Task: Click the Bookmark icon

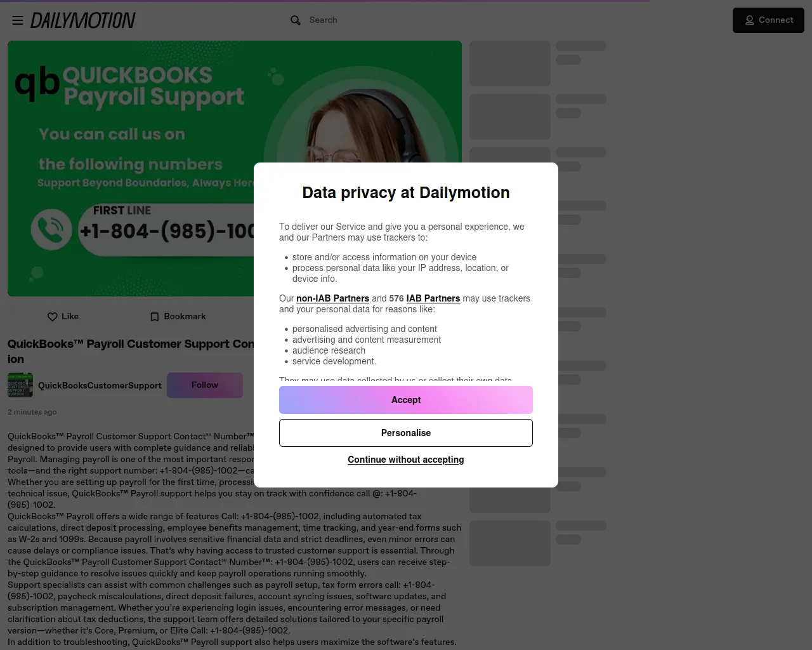Action: [x=155, y=317]
